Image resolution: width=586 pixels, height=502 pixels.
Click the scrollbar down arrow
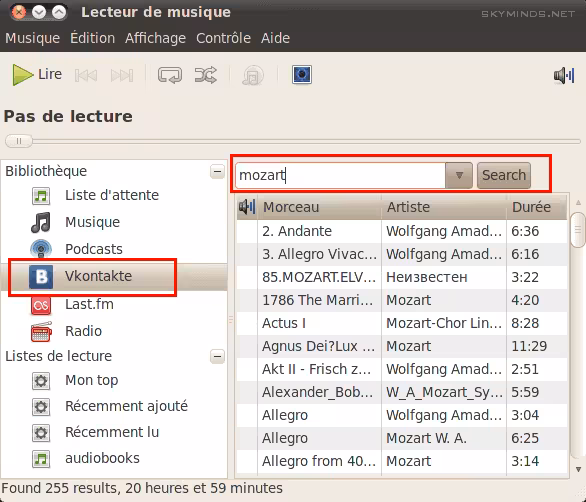tap(578, 469)
